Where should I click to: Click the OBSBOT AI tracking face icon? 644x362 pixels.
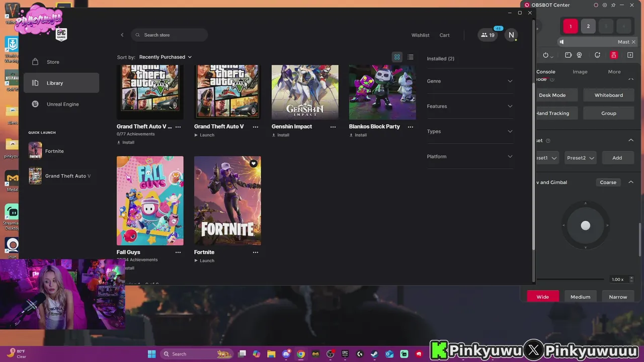click(x=597, y=55)
